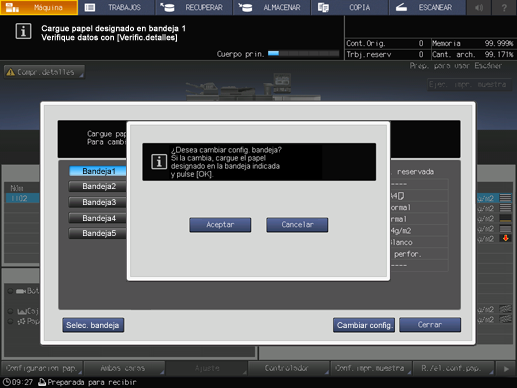Click Preparada para recibir status text
The height and width of the screenshot is (388, 517).
[x=92, y=382]
